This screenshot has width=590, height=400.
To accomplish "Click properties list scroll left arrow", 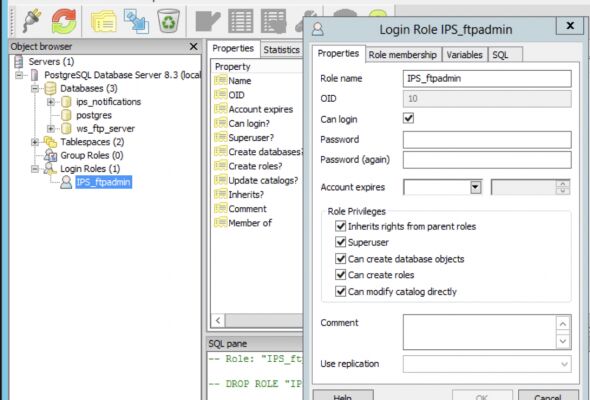I will (x=218, y=320).
